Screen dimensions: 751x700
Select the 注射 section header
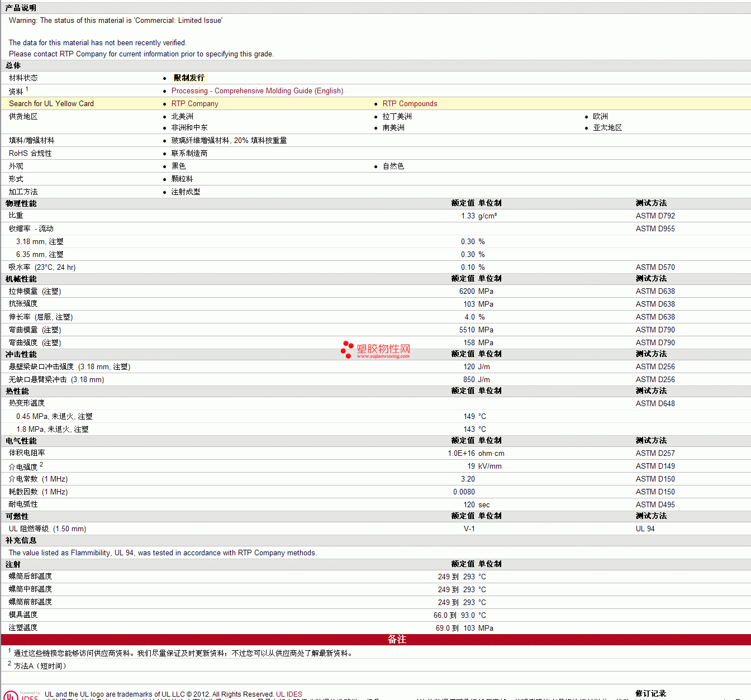tap(13, 564)
